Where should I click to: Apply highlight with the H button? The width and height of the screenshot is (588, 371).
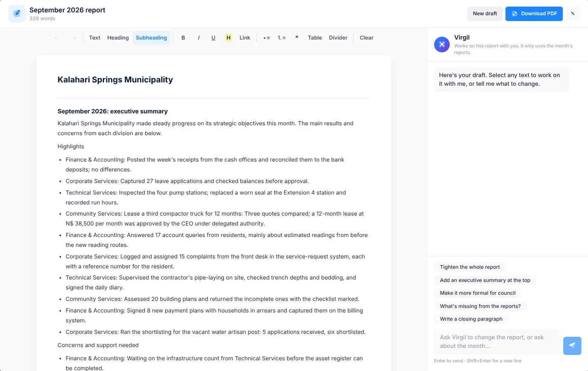(x=228, y=38)
